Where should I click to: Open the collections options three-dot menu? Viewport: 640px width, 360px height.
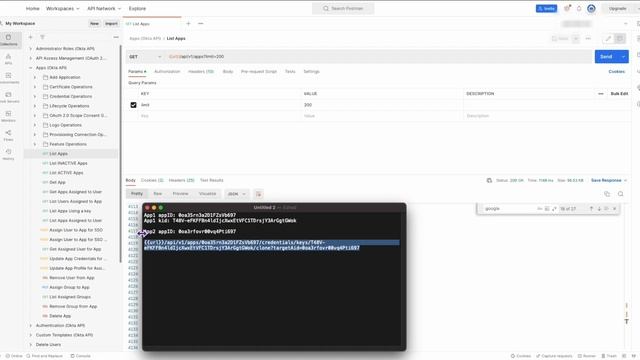[x=116, y=37]
